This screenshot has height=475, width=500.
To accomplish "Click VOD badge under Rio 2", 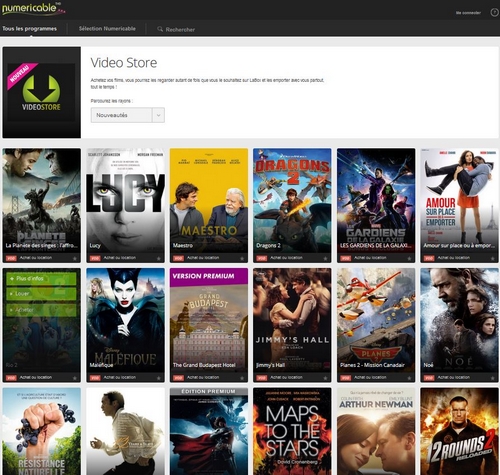I will pos(11,378).
